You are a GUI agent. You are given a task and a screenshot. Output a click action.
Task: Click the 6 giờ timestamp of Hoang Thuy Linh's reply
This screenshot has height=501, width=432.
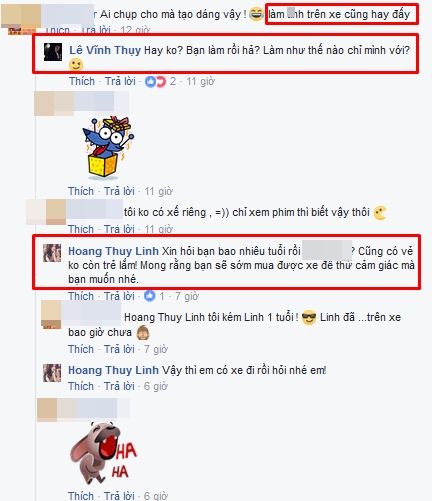pyautogui.click(x=156, y=386)
